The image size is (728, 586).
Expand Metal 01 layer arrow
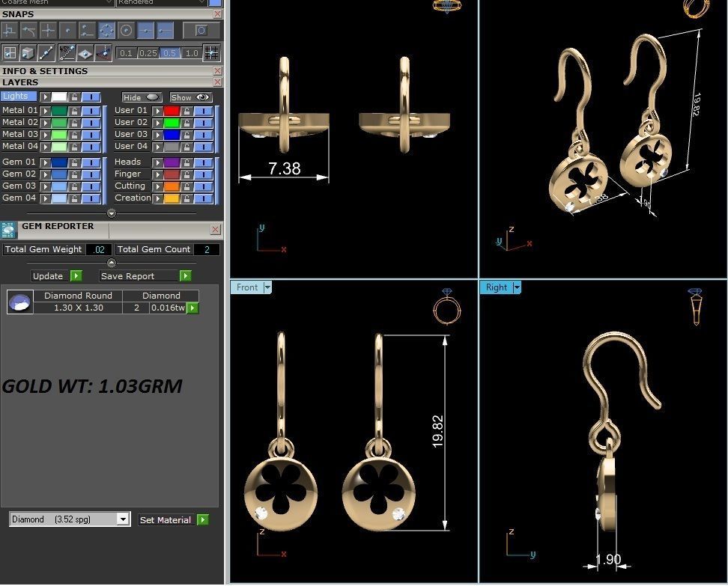tap(45, 111)
